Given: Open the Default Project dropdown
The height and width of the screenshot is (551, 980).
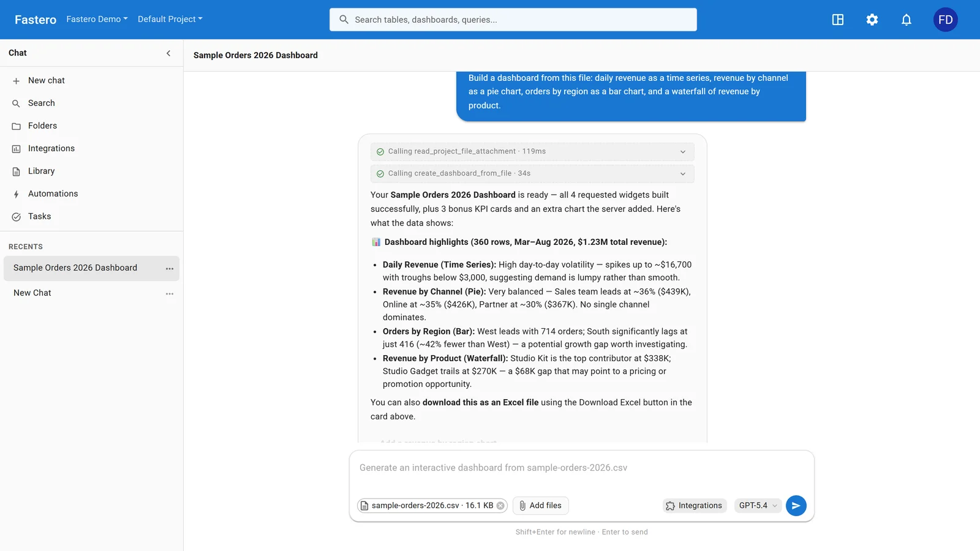Looking at the screenshot, I should pyautogui.click(x=170, y=19).
